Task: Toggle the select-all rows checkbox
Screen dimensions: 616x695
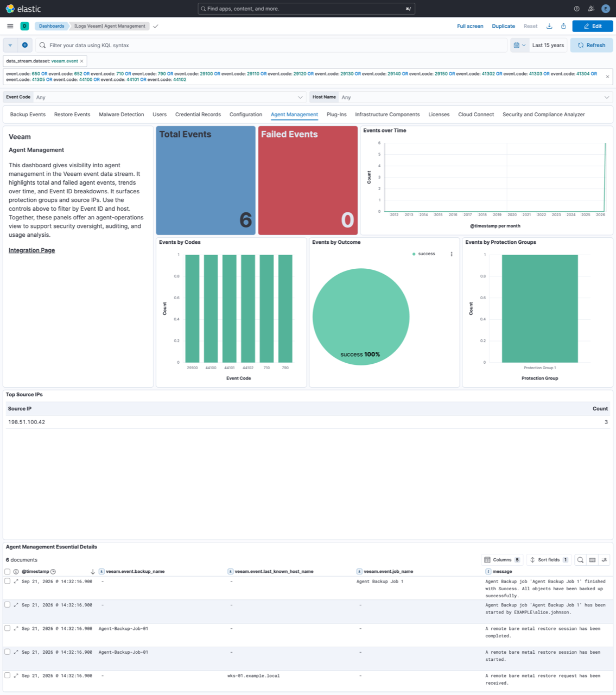Action: pos(7,572)
